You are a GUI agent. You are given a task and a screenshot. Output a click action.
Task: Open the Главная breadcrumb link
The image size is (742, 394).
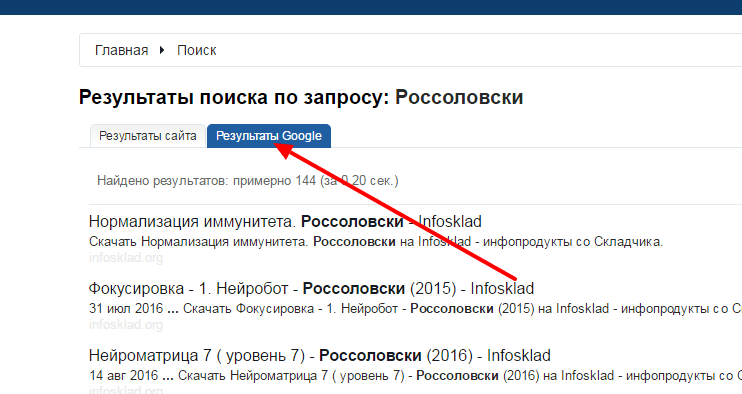pyautogui.click(x=122, y=50)
